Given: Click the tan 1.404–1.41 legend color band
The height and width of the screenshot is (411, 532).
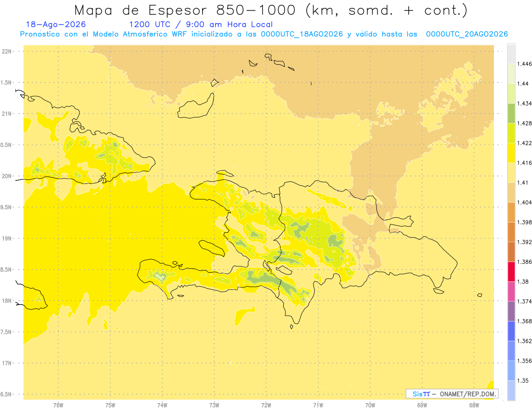Looking at the screenshot, I should pyautogui.click(x=511, y=192).
